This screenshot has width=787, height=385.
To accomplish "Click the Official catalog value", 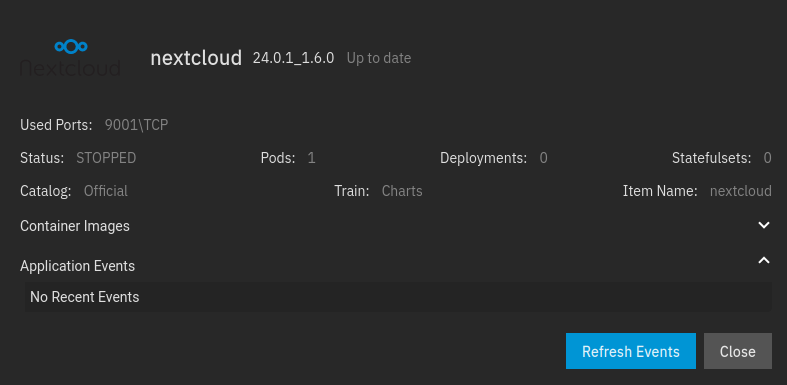I will tap(105, 191).
